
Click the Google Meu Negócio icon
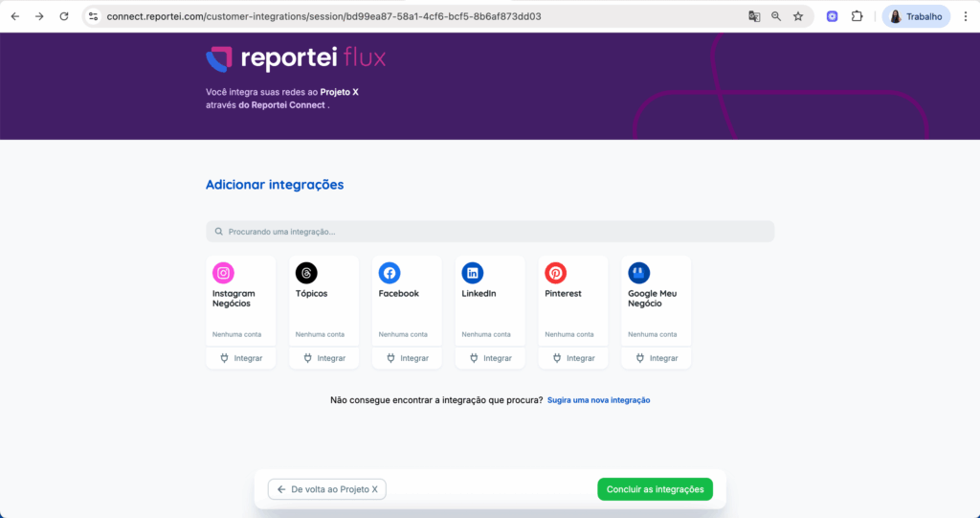tap(638, 273)
